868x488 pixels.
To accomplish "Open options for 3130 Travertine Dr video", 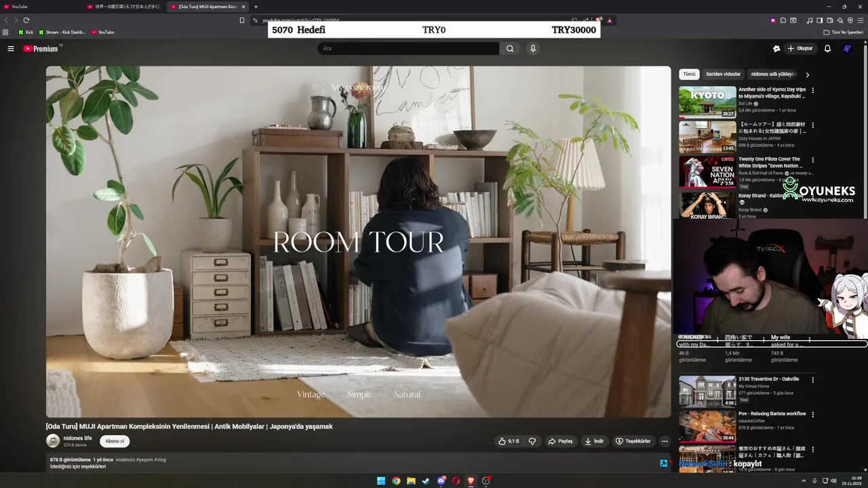I will coord(813,380).
